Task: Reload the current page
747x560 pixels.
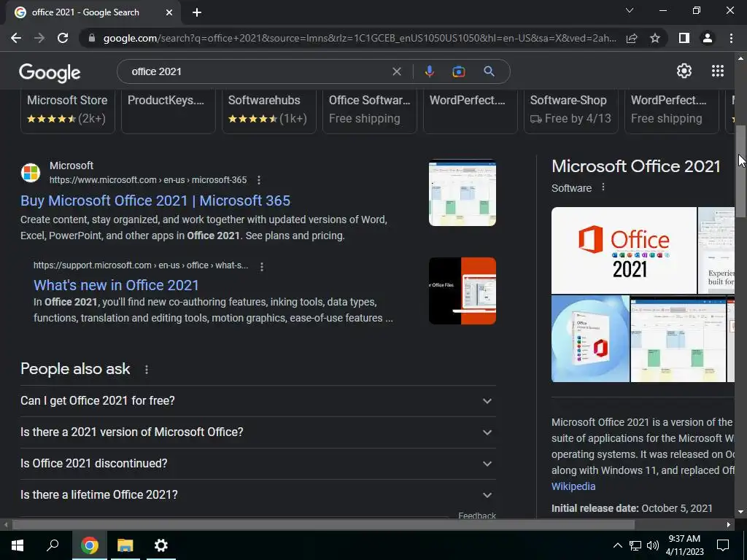Action: [63, 38]
